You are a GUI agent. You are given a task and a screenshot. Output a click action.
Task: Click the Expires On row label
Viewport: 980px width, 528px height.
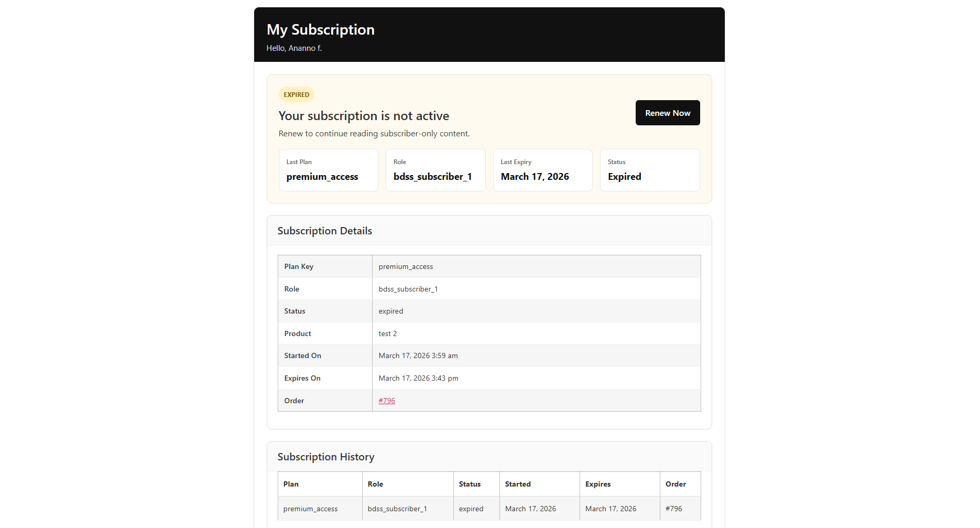pos(302,378)
